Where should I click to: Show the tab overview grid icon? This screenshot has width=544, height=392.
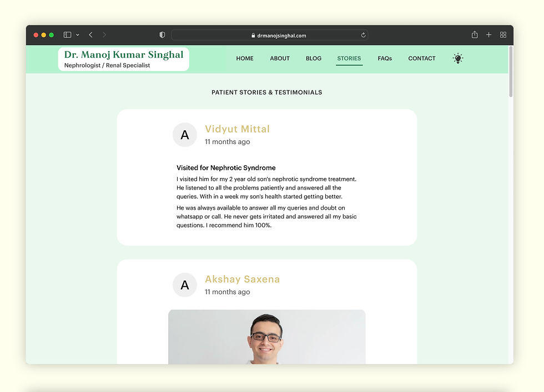pyautogui.click(x=503, y=35)
